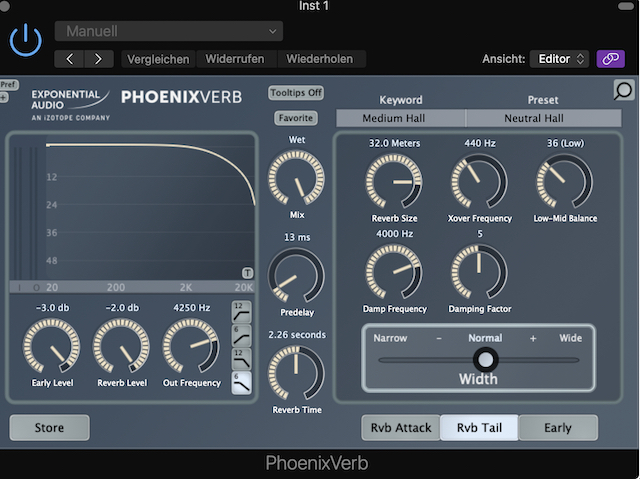Set Width to Narrow label
The width and height of the screenshot is (640, 479).
[x=390, y=338]
